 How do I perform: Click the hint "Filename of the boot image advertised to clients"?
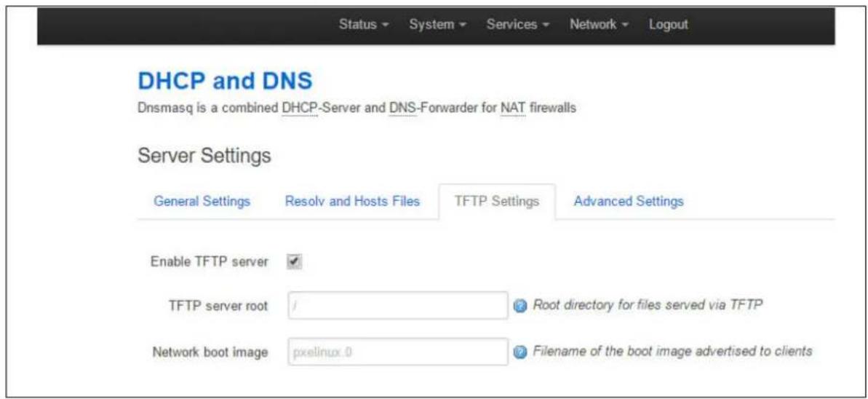point(672,351)
